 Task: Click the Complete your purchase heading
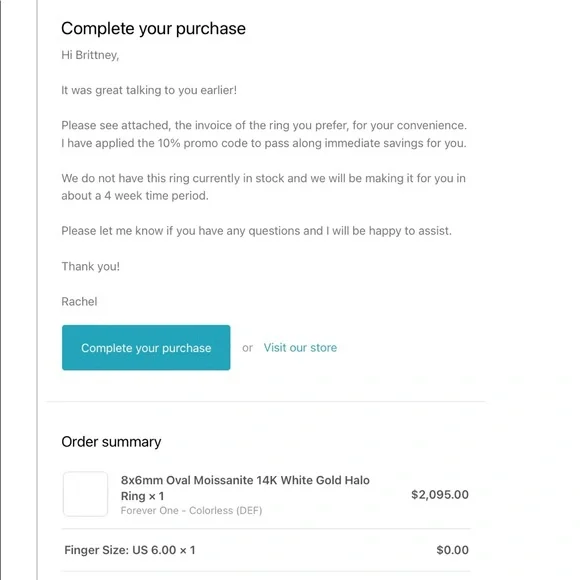pyautogui.click(x=153, y=28)
